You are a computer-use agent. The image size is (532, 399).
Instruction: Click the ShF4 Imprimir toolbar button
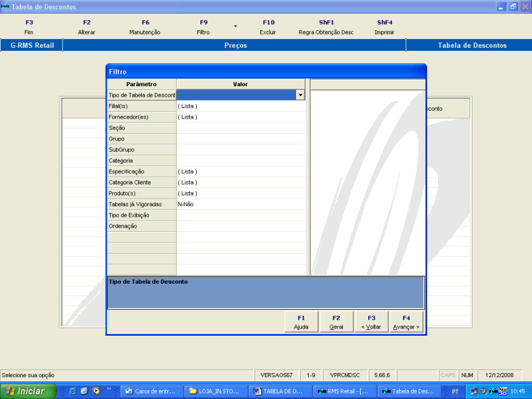[384, 27]
